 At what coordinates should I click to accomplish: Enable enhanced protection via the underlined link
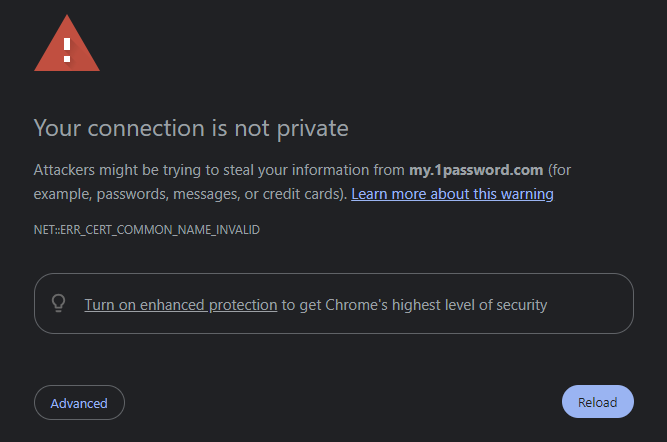(x=180, y=304)
